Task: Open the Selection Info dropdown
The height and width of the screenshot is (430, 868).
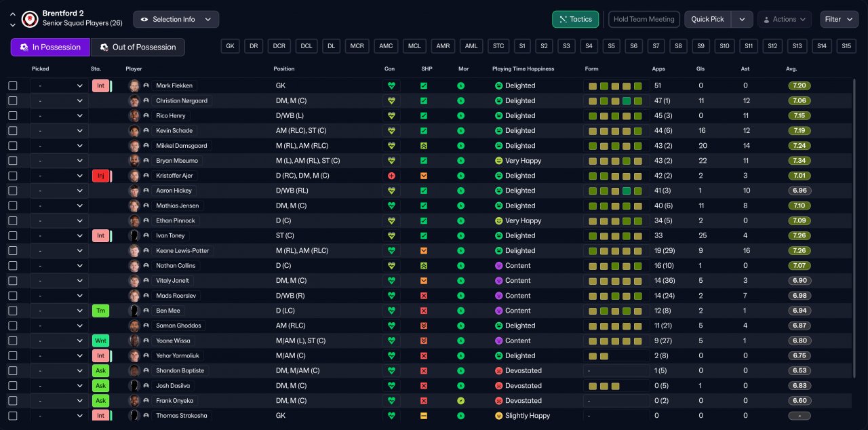Action: [176, 20]
